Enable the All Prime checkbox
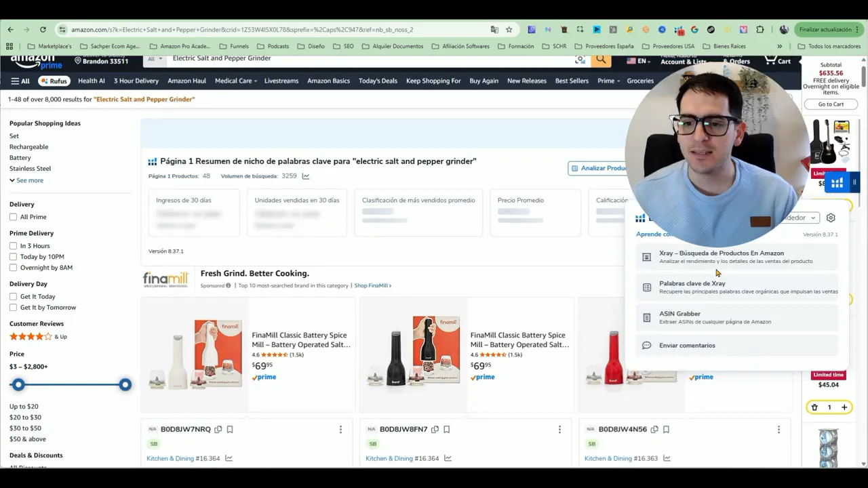This screenshot has width=868, height=488. point(13,217)
